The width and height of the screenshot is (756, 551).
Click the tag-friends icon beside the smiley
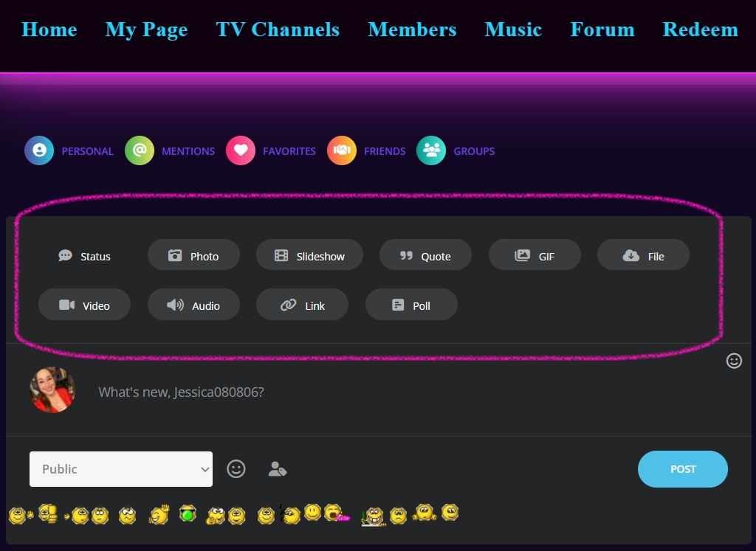click(x=278, y=468)
